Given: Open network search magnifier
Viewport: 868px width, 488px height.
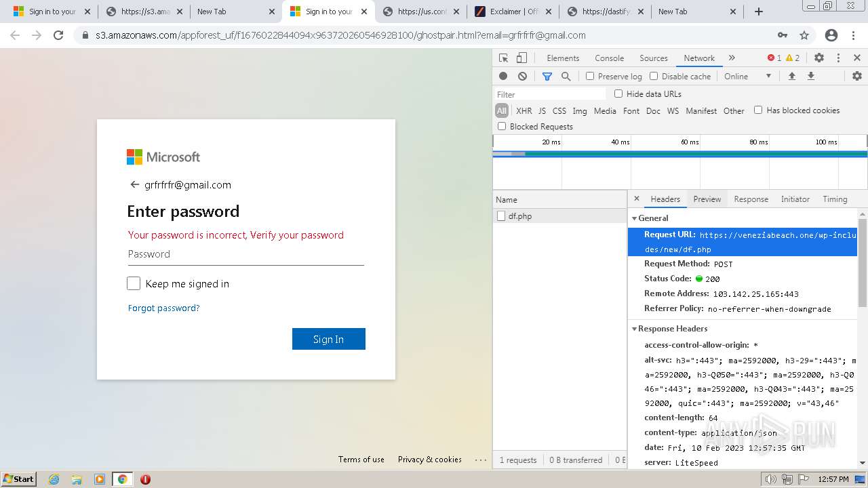Looking at the screenshot, I should (x=566, y=77).
